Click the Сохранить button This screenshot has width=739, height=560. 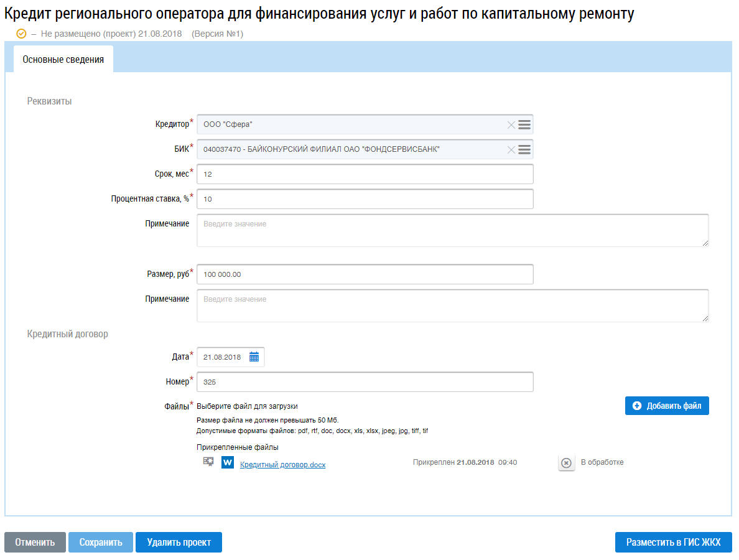pyautogui.click(x=101, y=543)
